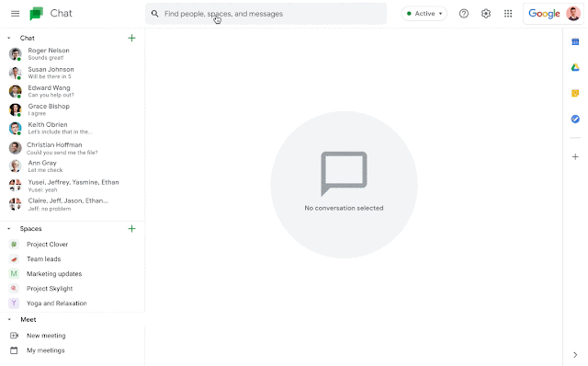Click the Project Clover space icon
Viewport: 588px width, 366px height.
click(14, 245)
